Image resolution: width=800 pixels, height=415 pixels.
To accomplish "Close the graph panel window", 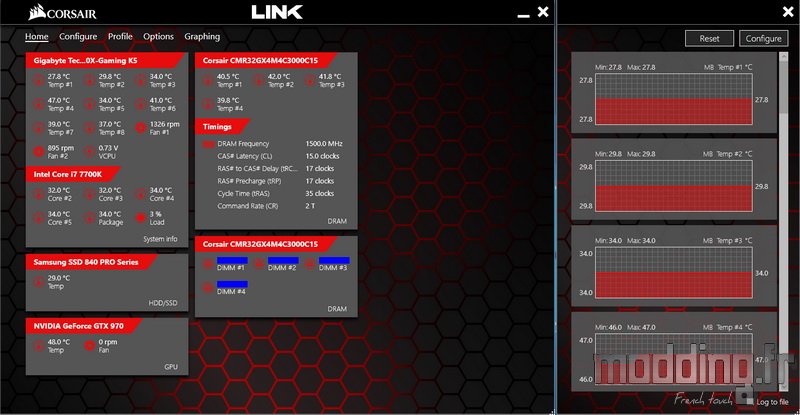I will coord(788,12).
